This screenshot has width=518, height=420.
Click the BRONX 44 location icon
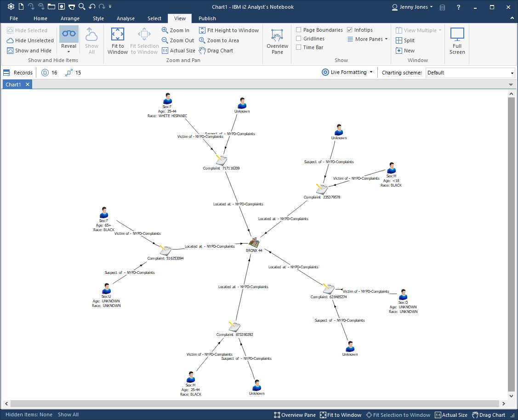pos(254,242)
